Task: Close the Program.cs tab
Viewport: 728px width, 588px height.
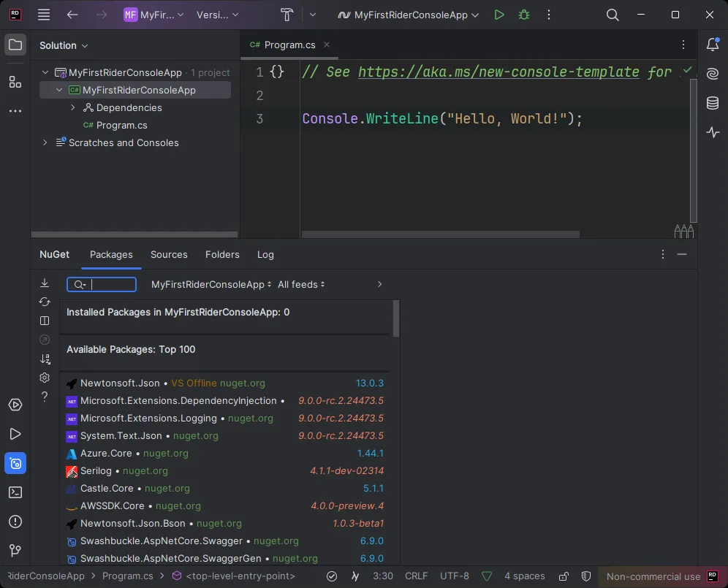Action: pos(327,45)
